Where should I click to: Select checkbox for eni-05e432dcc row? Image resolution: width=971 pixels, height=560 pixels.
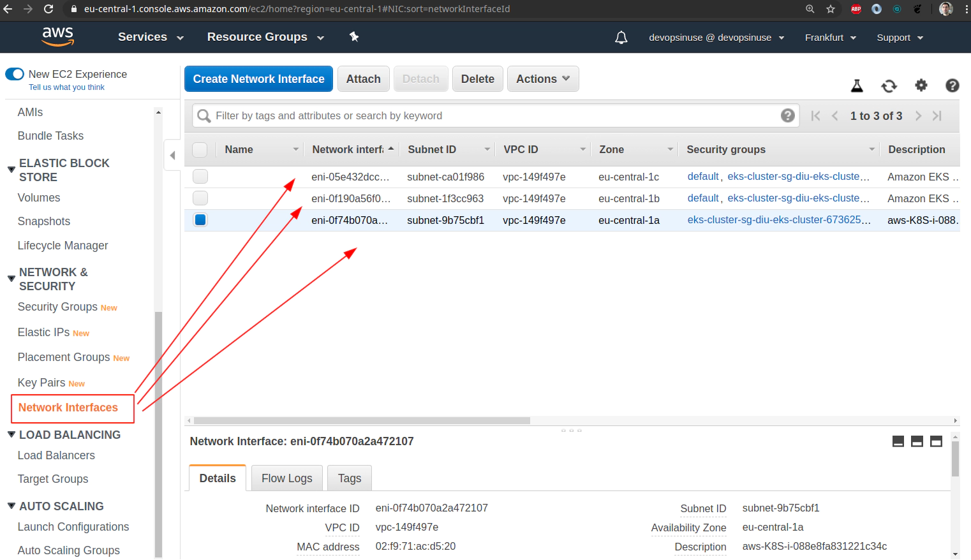200,176
